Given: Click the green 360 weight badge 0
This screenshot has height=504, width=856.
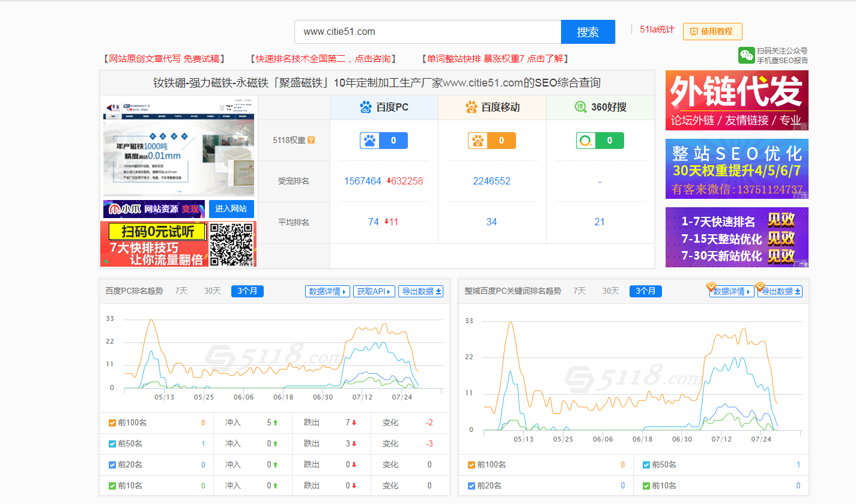Looking at the screenshot, I should [x=600, y=141].
